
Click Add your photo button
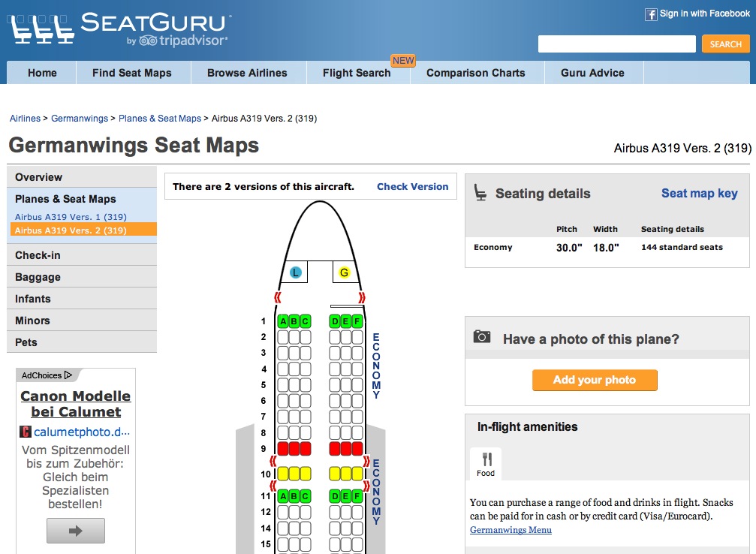[x=595, y=380]
